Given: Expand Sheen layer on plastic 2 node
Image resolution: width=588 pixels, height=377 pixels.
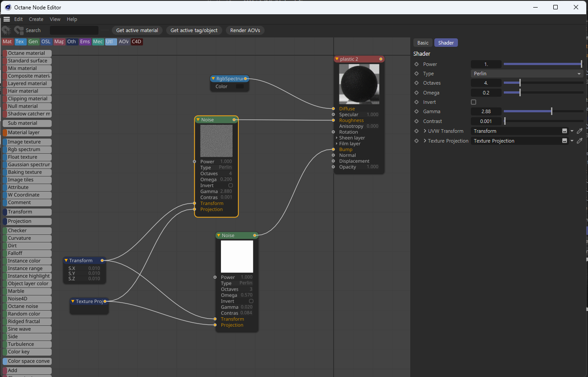Looking at the screenshot, I should tap(336, 138).
